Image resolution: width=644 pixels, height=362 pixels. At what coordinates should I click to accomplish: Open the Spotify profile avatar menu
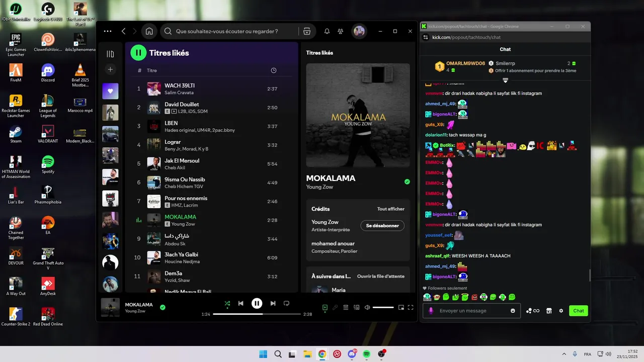point(359,31)
